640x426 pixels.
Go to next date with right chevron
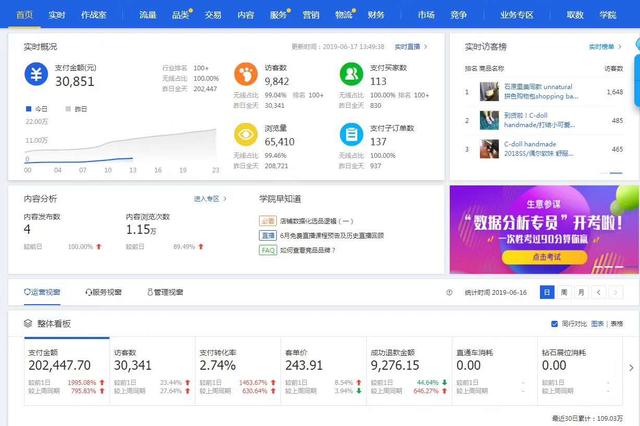(616, 292)
